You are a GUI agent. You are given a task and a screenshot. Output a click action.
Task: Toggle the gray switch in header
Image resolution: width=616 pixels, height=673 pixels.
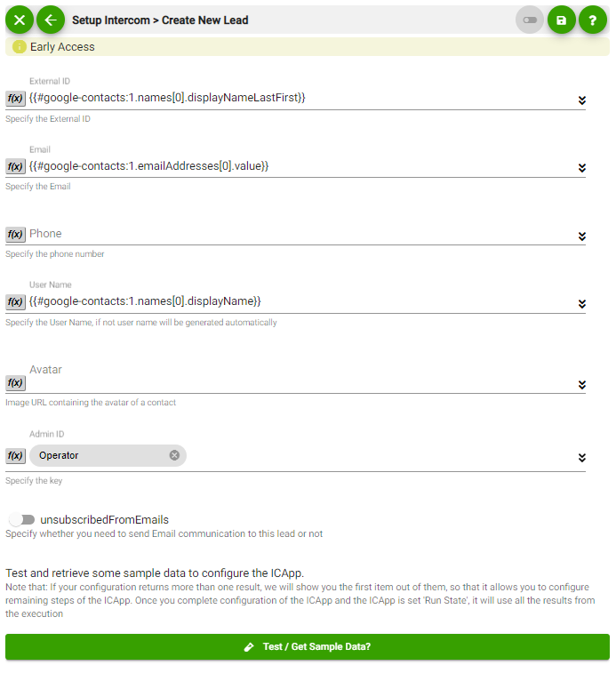coord(530,20)
